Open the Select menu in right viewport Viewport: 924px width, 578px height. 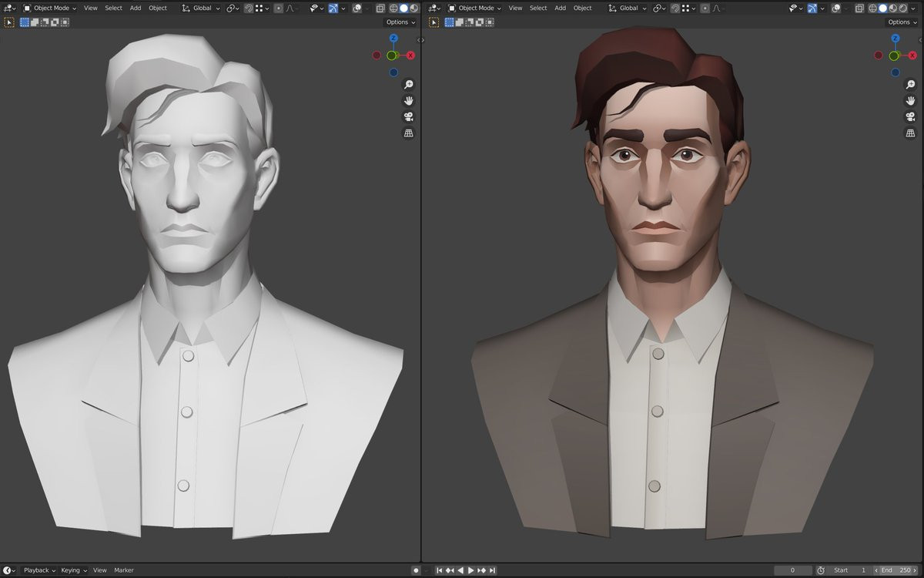pyautogui.click(x=538, y=8)
